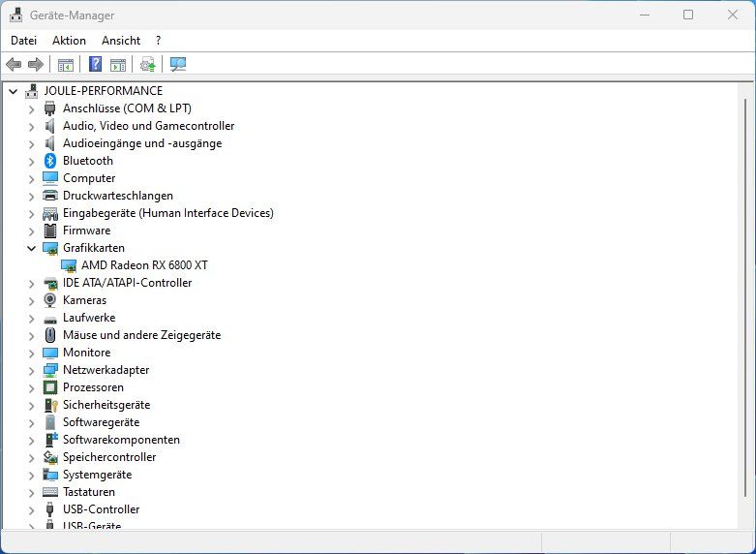Expand the Audio, Video und Gamecontroller category
This screenshot has height=554, width=756.
[x=31, y=127]
